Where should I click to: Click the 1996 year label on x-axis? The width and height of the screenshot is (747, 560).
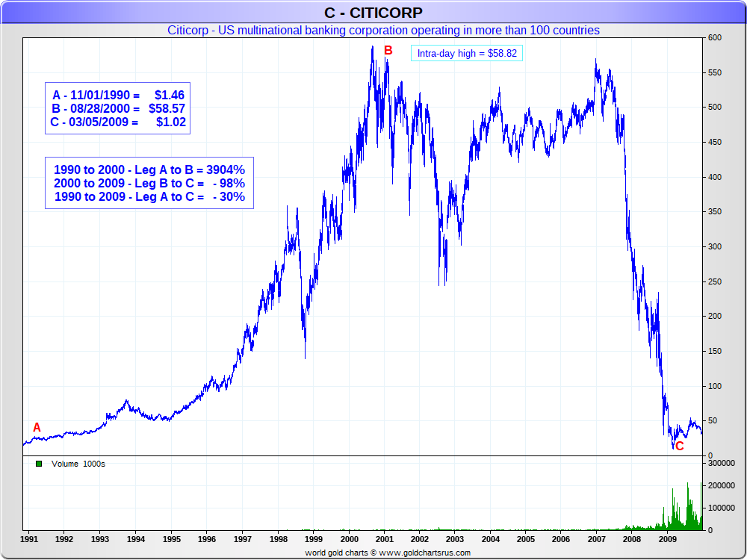[x=207, y=539]
